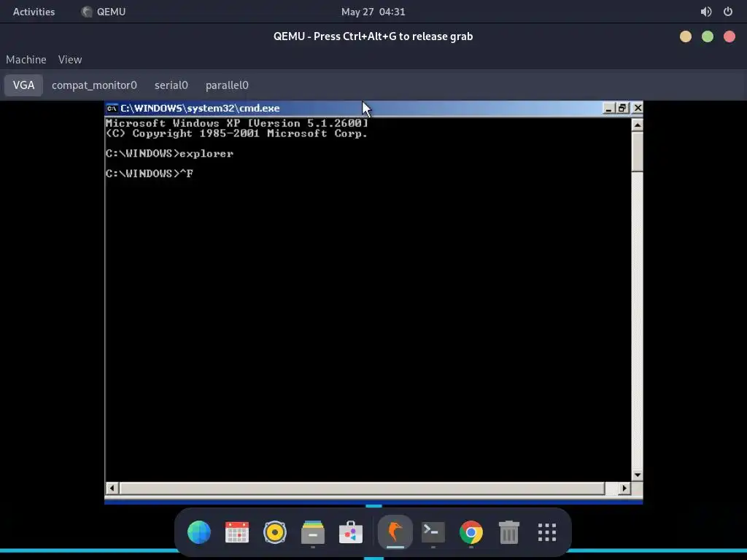Open the Terminal in dock
Viewport: 747px width, 560px height.
coord(433,532)
